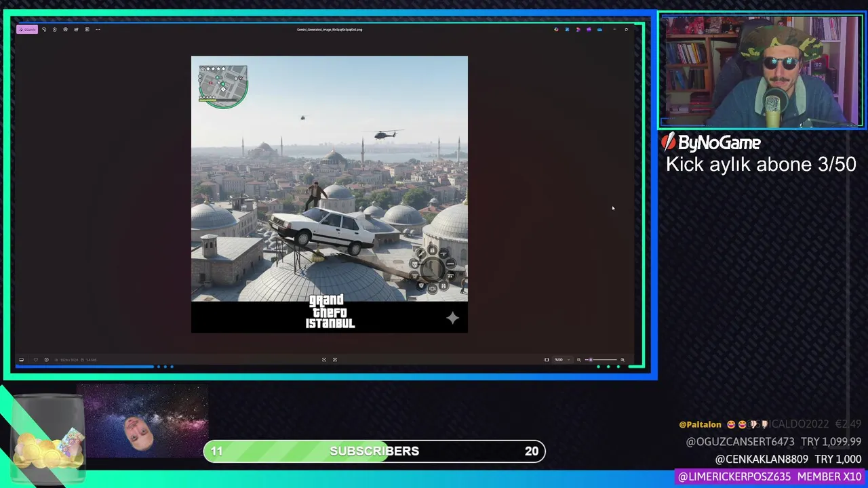The image size is (868, 488).
Task: Click the @Paltalon emoji message
Action: point(724,424)
